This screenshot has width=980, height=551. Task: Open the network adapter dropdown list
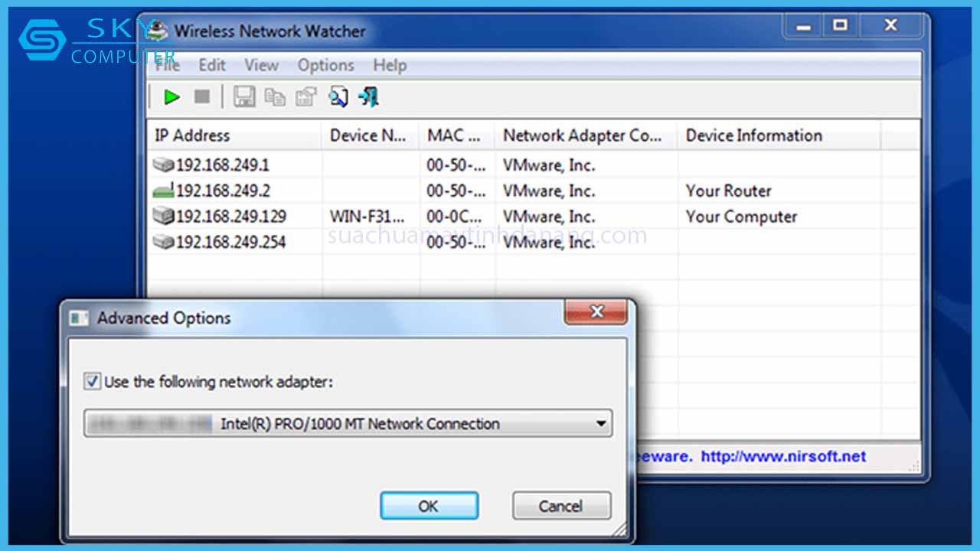point(601,423)
